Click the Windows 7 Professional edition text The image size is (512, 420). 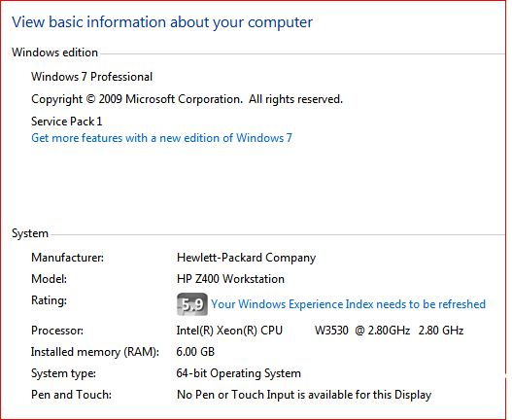point(91,77)
